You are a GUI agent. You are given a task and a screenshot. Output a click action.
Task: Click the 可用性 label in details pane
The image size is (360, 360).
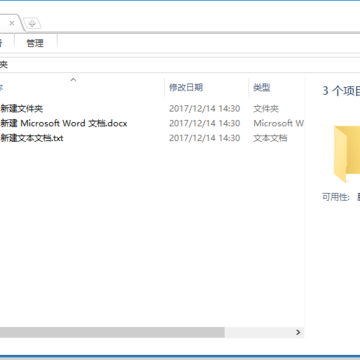coord(336,197)
